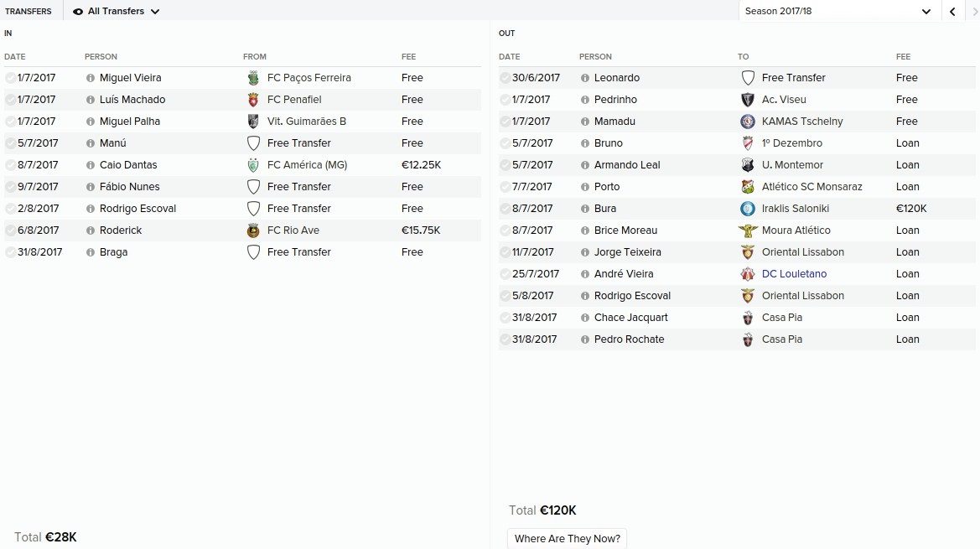Toggle the tick circle for Leonardo row

click(x=505, y=78)
